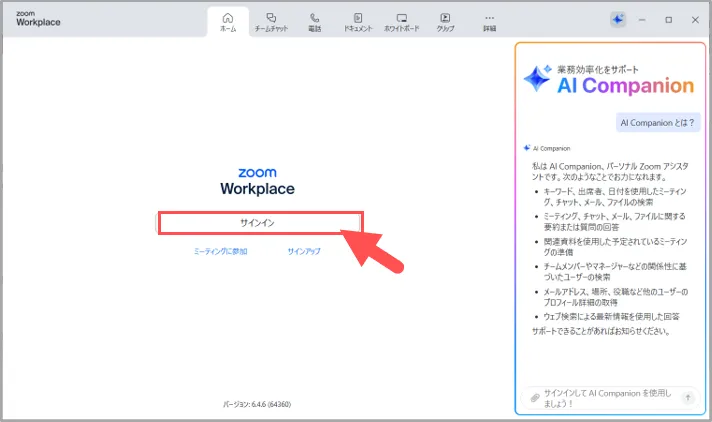
Task: Click the 'AI Companion とは？' suggestion chip
Action: [658, 123]
